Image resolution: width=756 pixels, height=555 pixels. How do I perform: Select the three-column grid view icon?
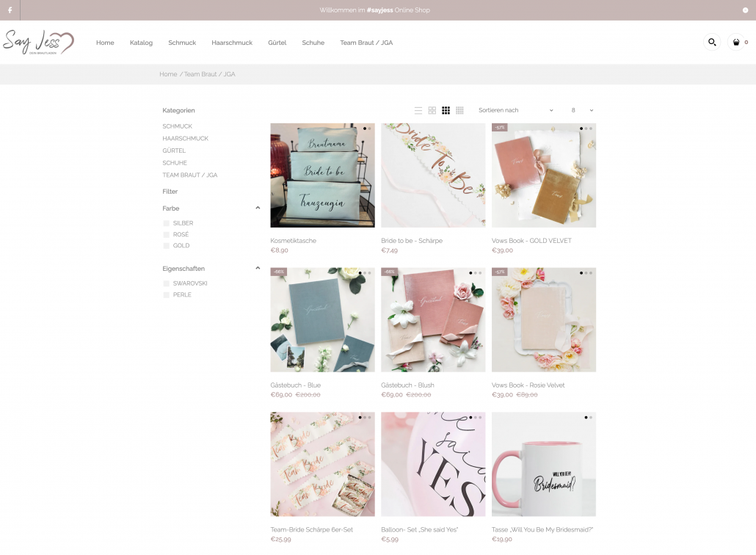pyautogui.click(x=446, y=110)
